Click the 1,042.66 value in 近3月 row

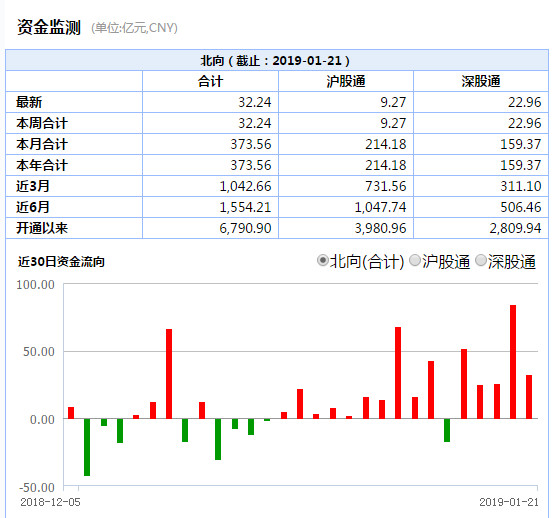(x=245, y=186)
